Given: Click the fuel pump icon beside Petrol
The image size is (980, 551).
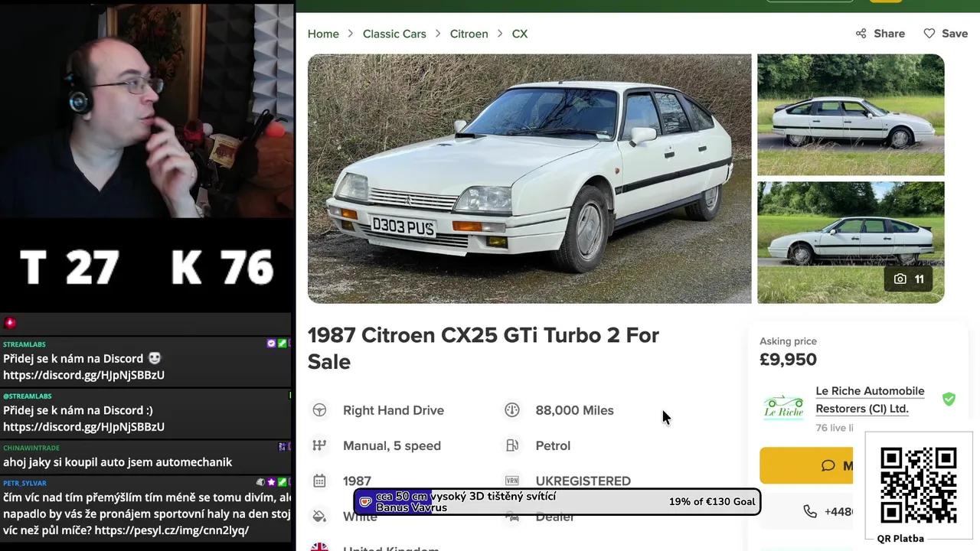Looking at the screenshot, I should click(512, 445).
